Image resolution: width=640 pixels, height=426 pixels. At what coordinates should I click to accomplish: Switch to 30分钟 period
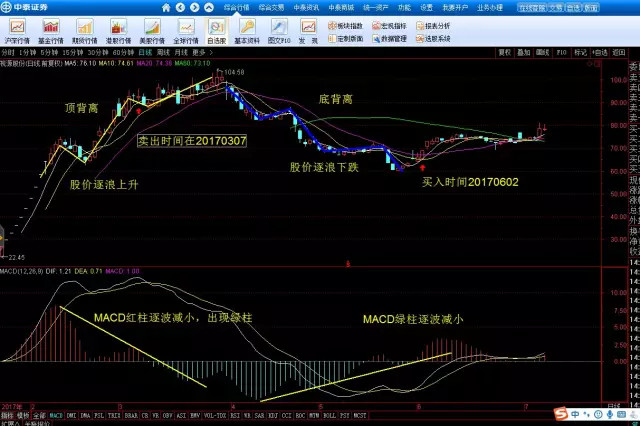(x=98, y=52)
